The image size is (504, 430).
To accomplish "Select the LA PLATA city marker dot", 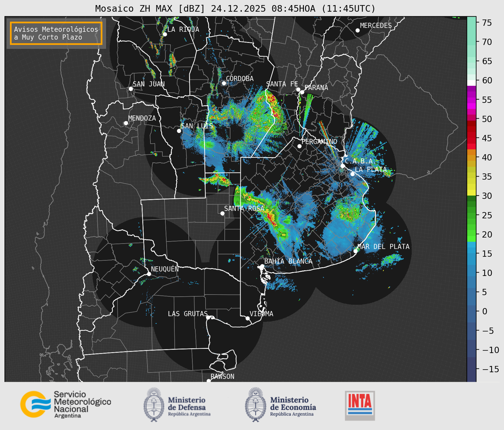I will (x=353, y=174).
